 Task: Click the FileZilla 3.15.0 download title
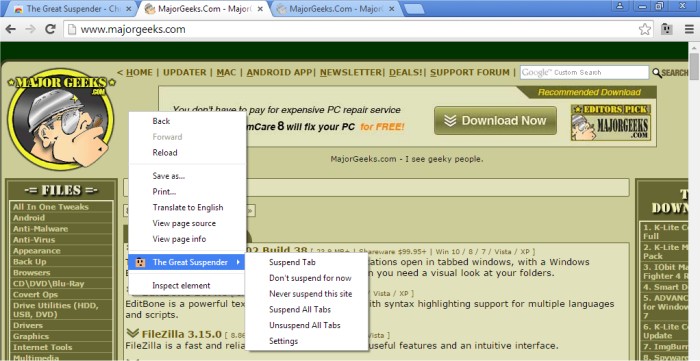pyautogui.click(x=181, y=334)
